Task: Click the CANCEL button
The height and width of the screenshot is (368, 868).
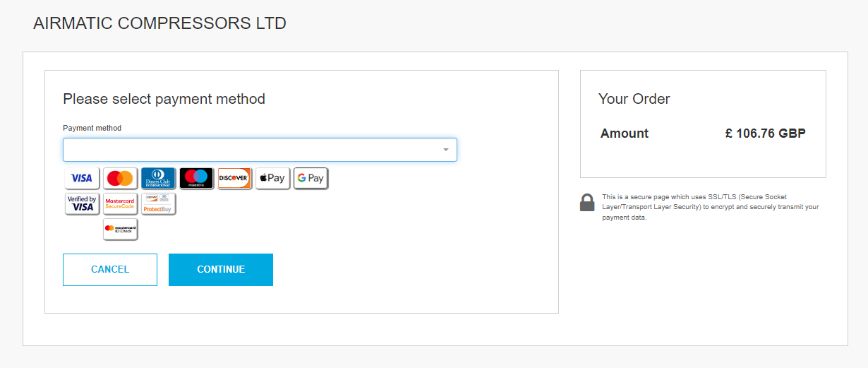Action: click(x=110, y=270)
